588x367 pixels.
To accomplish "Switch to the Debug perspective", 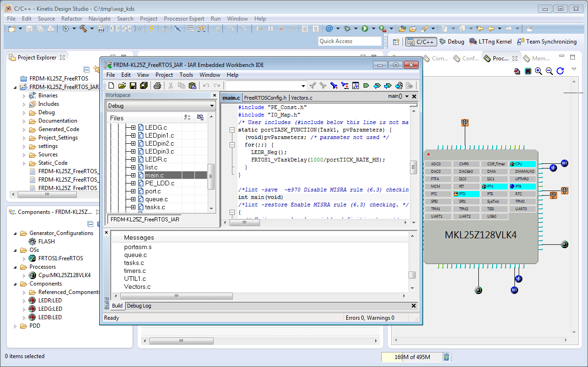I will tap(452, 42).
